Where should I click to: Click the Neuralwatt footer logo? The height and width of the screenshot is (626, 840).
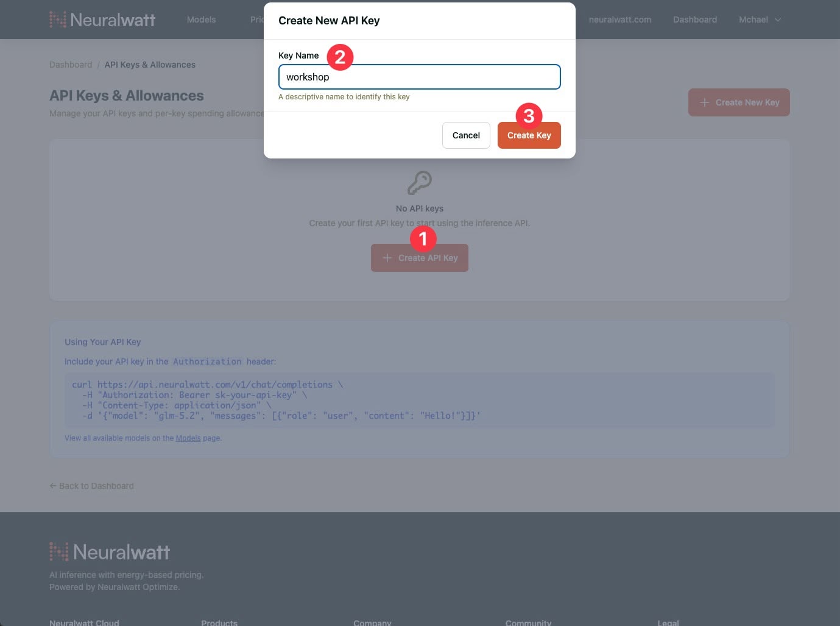click(110, 552)
